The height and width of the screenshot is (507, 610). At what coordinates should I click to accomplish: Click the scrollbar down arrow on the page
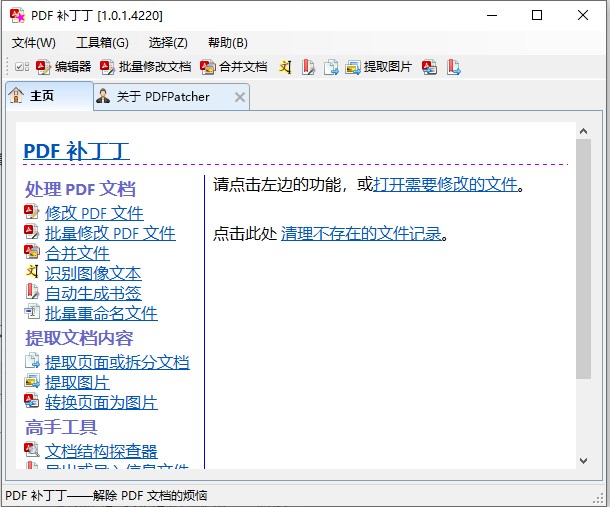(x=584, y=460)
